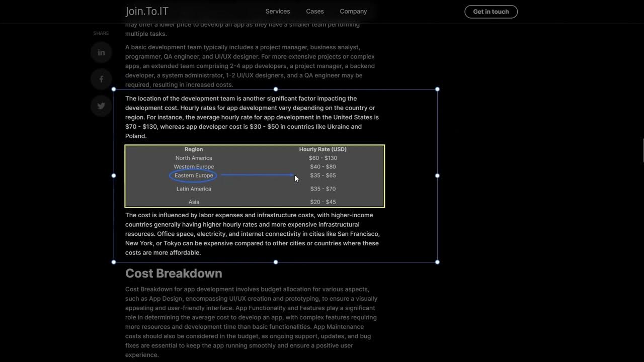Image resolution: width=644 pixels, height=362 pixels.
Task: Click the Join.To.IT logo
Action: coord(147,11)
